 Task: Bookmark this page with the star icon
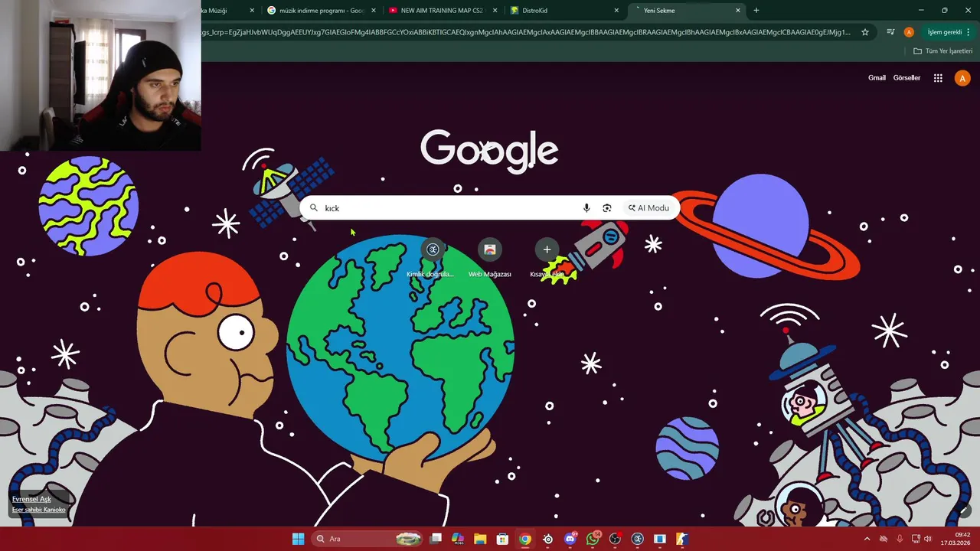(865, 32)
